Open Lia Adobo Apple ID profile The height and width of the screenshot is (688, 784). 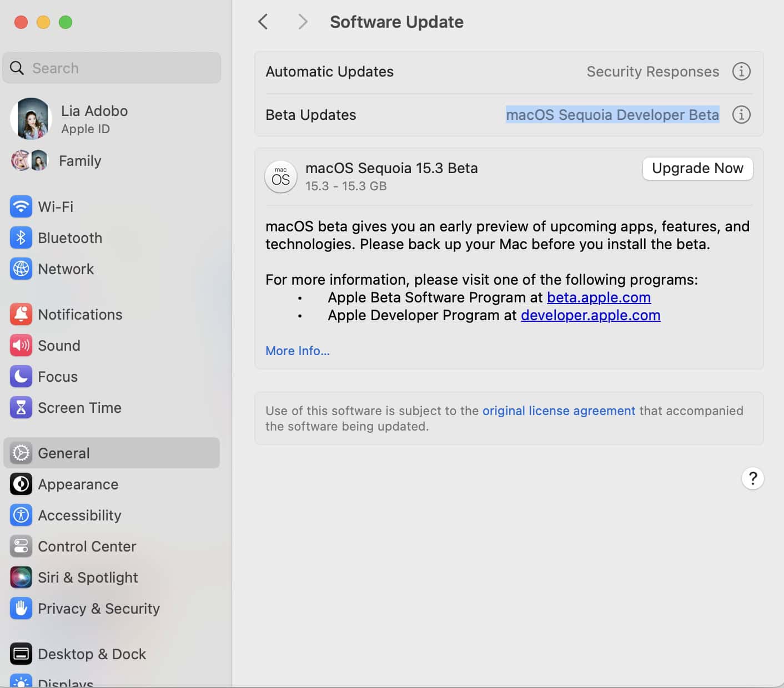93,119
